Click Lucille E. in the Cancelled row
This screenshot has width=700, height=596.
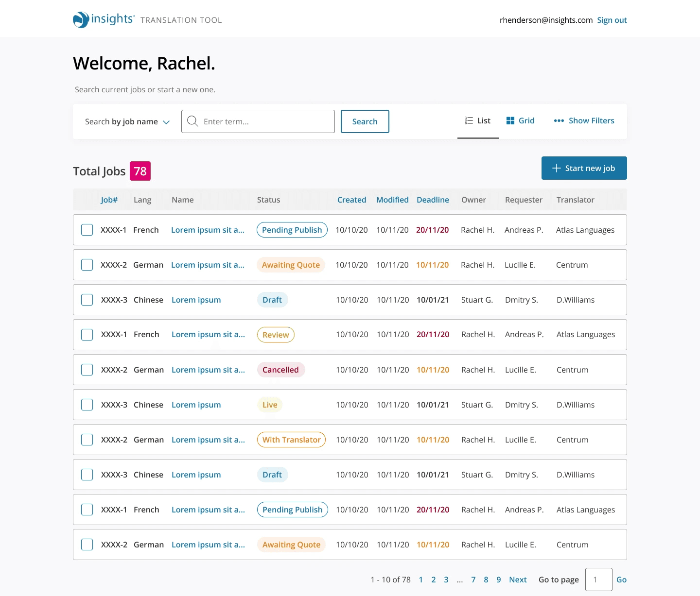[521, 370]
